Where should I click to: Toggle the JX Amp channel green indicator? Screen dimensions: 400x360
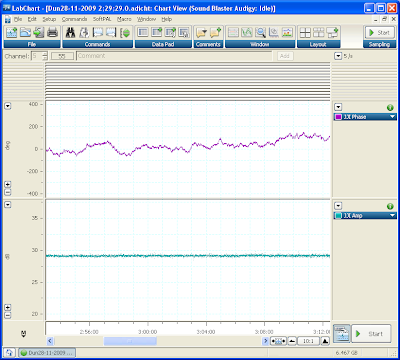coord(390,207)
